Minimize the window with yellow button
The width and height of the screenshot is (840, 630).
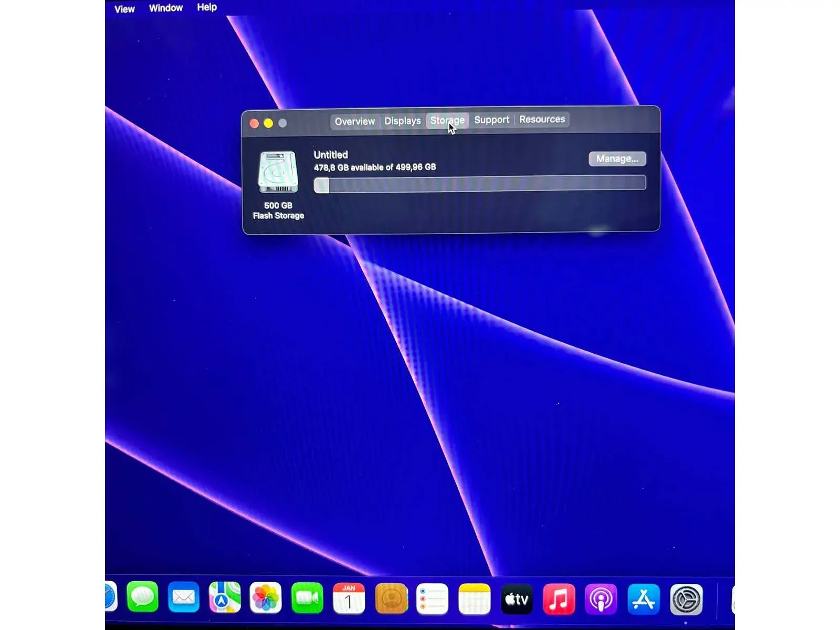pos(268,123)
